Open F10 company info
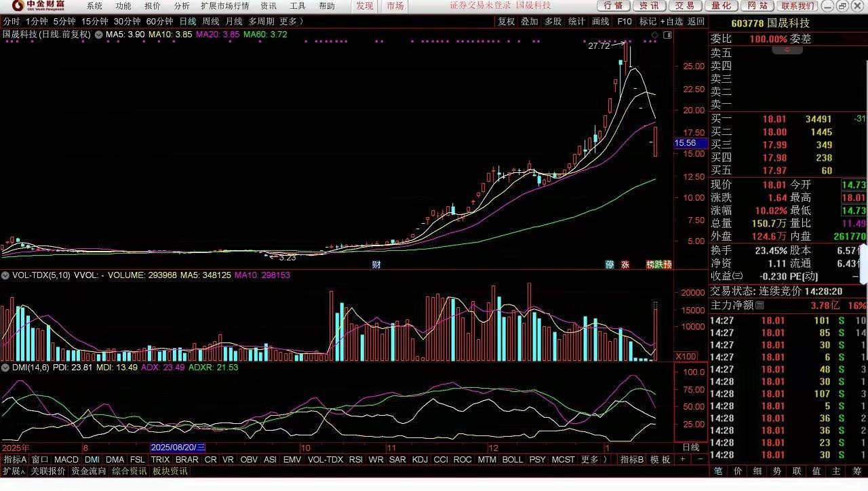Screen dimensions: 868x491 tap(625, 21)
